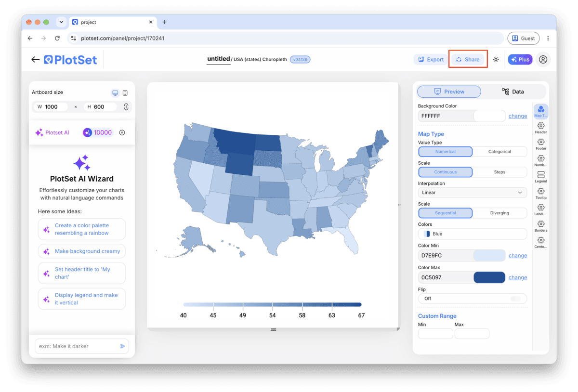Select mobile artboard size icon

pos(125,92)
